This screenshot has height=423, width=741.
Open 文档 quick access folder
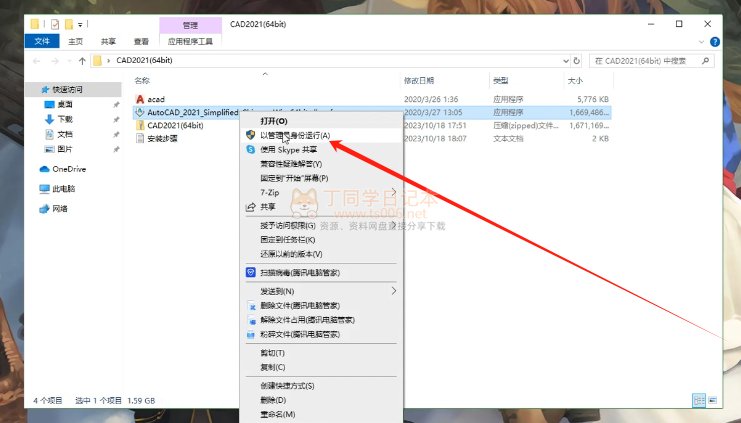(58, 134)
